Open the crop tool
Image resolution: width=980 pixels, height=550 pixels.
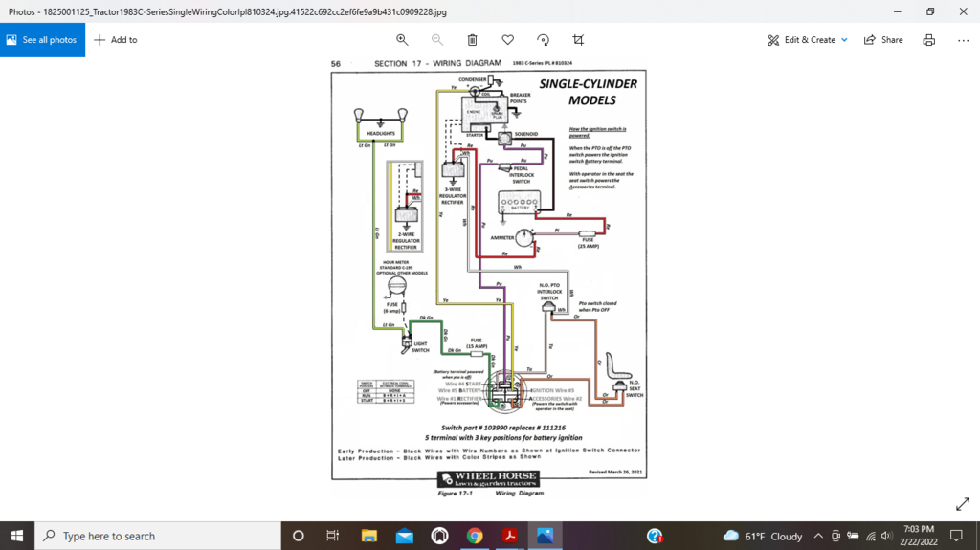pyautogui.click(x=578, y=40)
